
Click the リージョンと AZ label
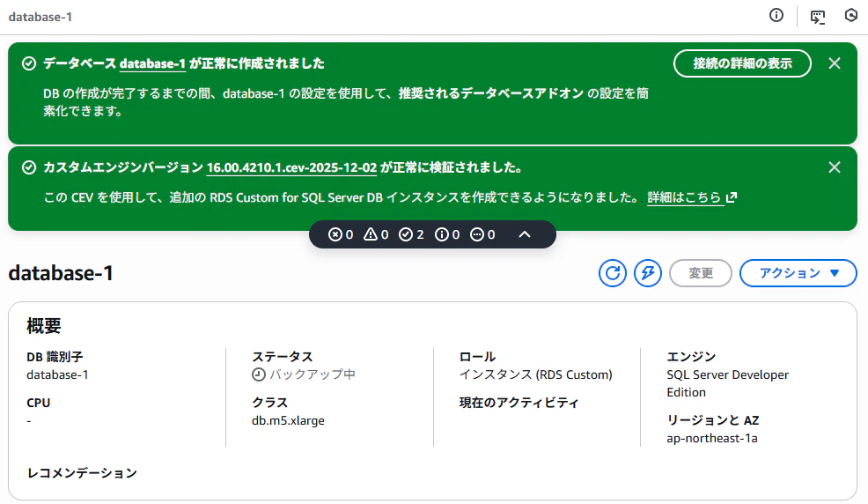713,420
